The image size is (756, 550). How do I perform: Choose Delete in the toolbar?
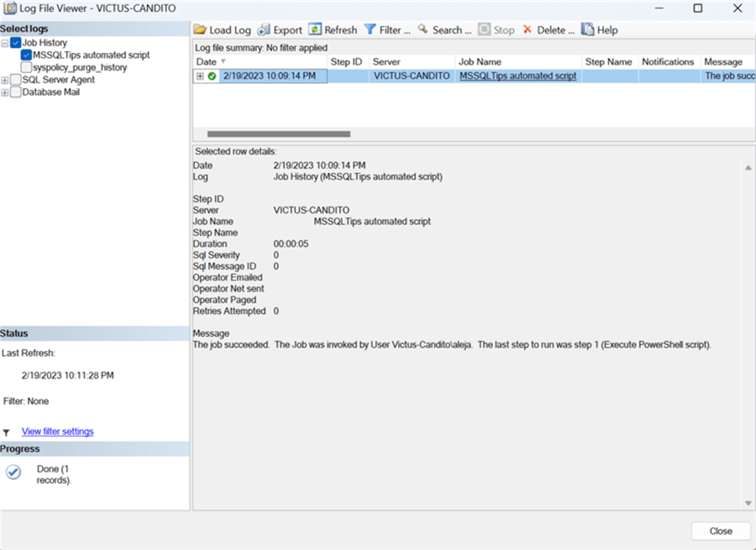tap(549, 30)
